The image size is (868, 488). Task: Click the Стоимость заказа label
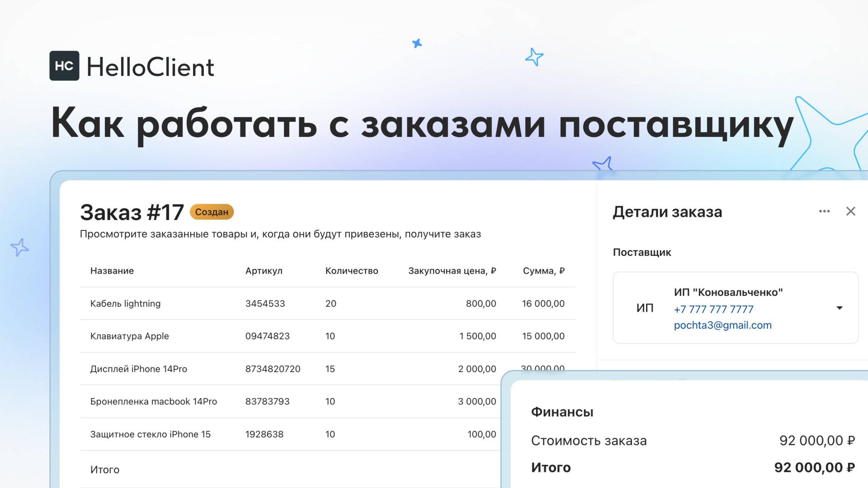click(589, 441)
